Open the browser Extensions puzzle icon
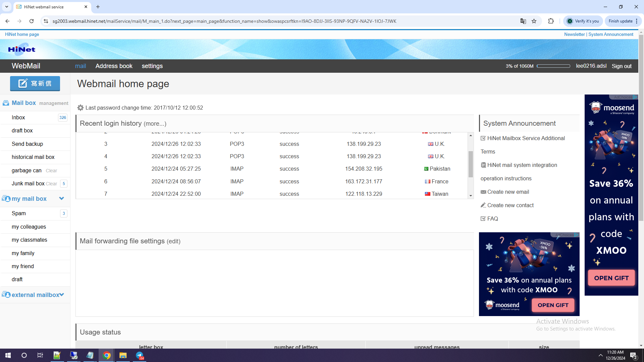The image size is (644, 362). (551, 21)
